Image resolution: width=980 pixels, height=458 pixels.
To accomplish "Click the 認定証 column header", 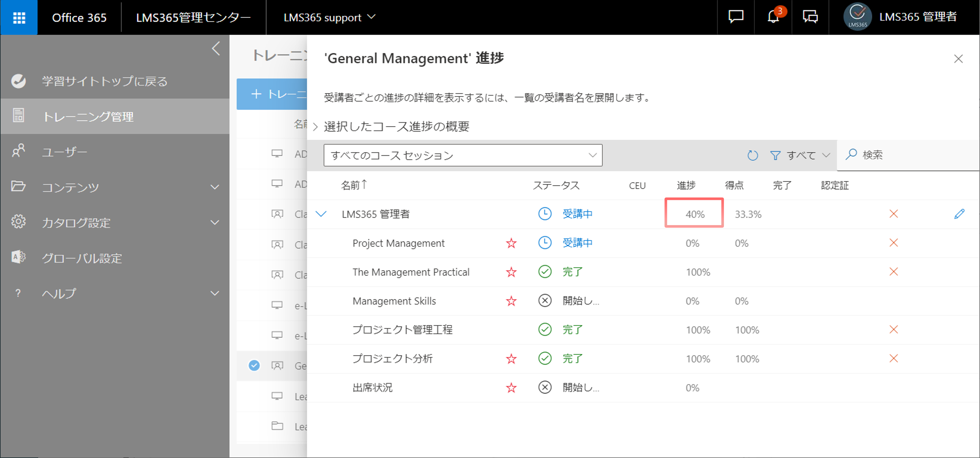I will coord(835,185).
